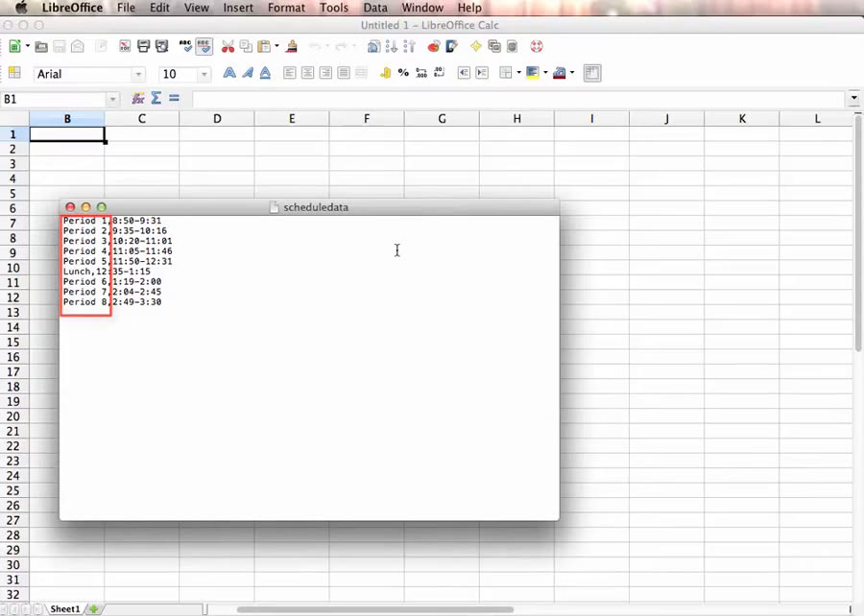Expand the Paste options dropdown arrow
Screen dimensions: 864x616
click(x=276, y=46)
